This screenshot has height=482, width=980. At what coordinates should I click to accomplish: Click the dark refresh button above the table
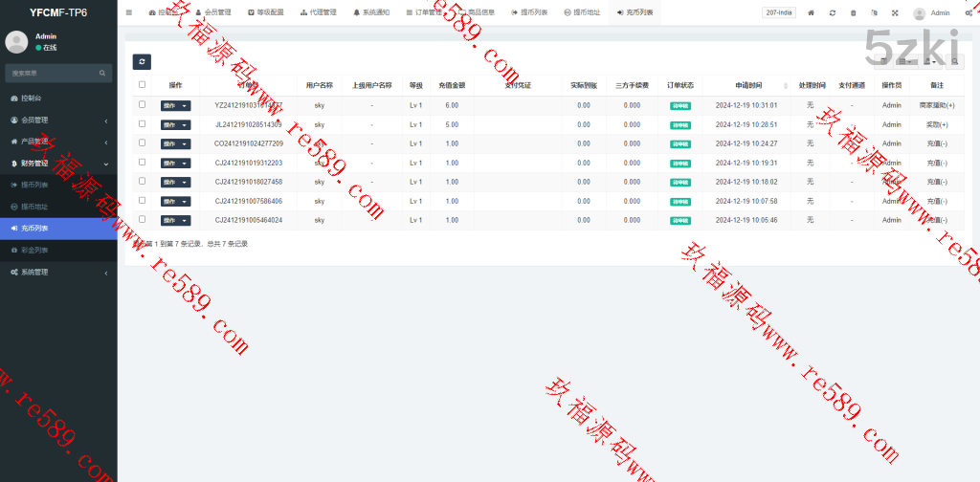pyautogui.click(x=142, y=61)
